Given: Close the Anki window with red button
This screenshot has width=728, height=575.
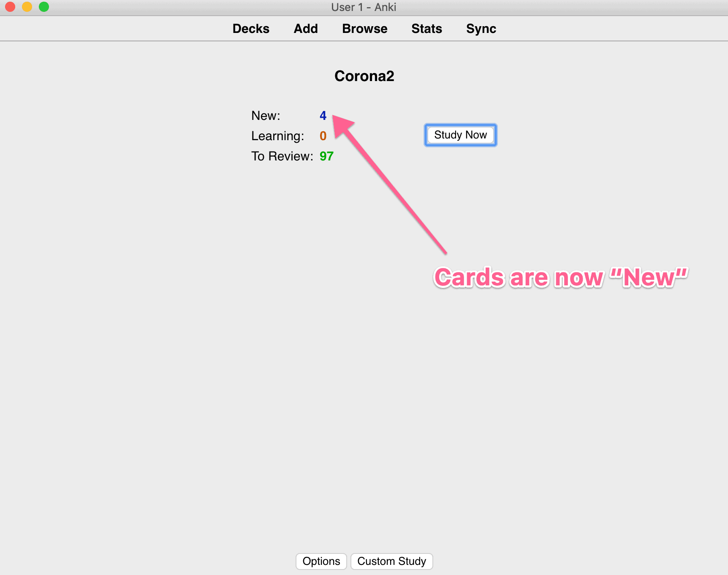Looking at the screenshot, I should pyautogui.click(x=10, y=7).
